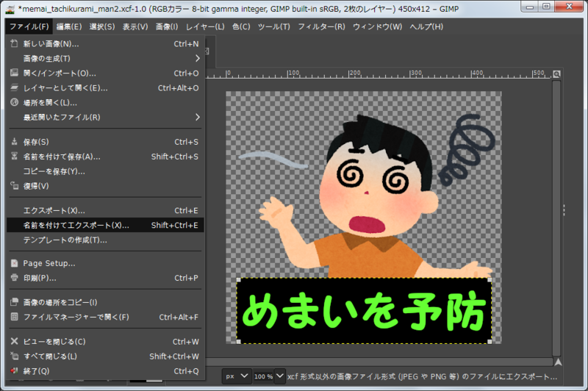
Task: Choose 名前を付けてエクスポート(X)... entry
Action: [105, 225]
